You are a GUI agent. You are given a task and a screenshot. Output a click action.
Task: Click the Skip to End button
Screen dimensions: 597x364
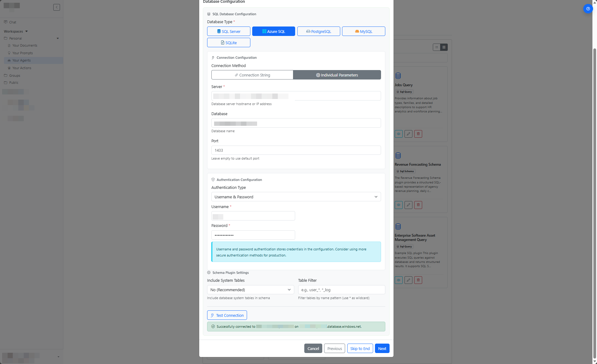coord(360,348)
